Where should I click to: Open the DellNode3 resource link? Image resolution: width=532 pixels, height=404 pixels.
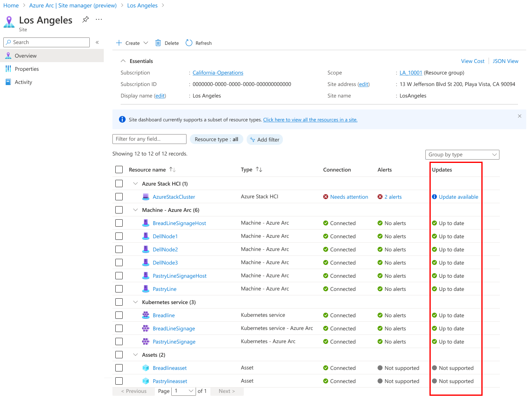(165, 262)
